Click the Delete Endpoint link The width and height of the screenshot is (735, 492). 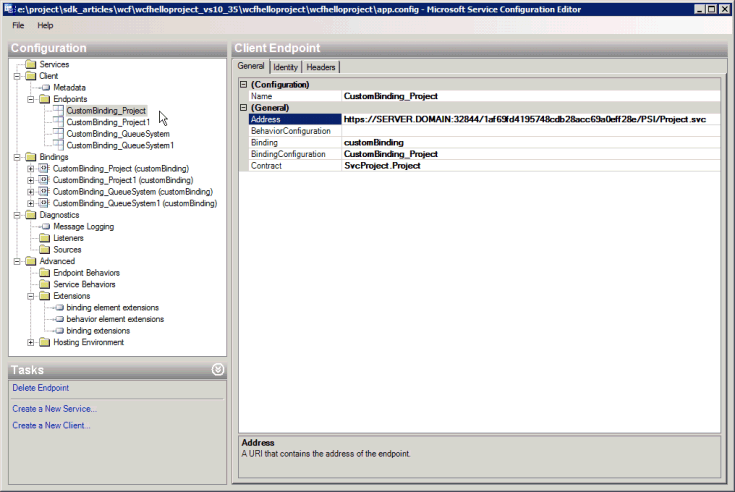tap(41, 388)
